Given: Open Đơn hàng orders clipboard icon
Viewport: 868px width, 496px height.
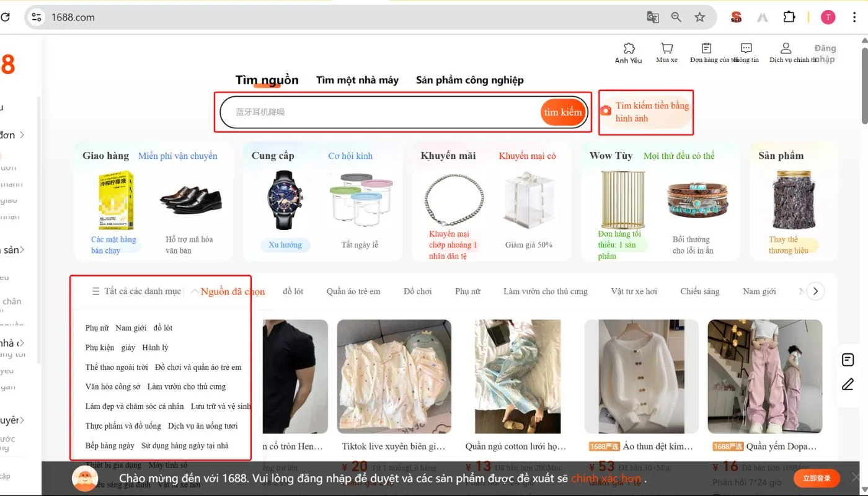Looking at the screenshot, I should [706, 48].
